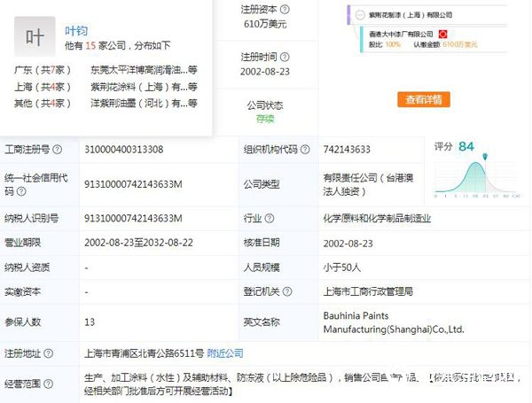Click 香港大中漆厂有限公司 shareholder entry
This screenshot has width=532, height=403.
(401, 34)
